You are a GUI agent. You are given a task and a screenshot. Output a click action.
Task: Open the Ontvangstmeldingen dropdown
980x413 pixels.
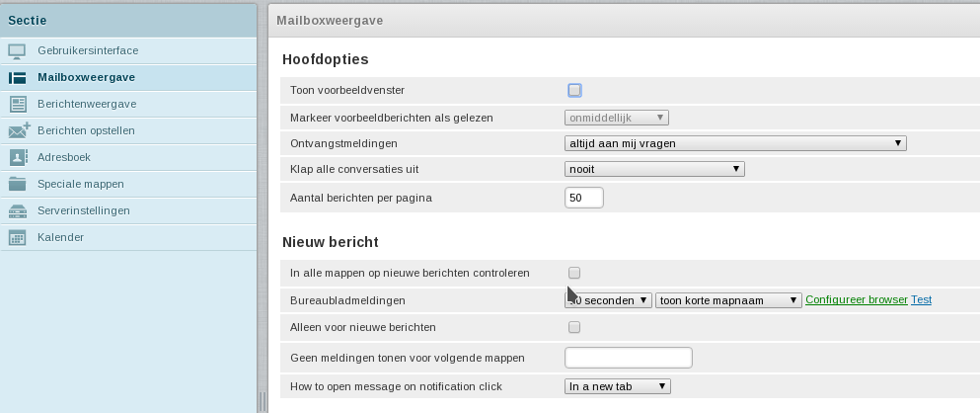(x=735, y=143)
